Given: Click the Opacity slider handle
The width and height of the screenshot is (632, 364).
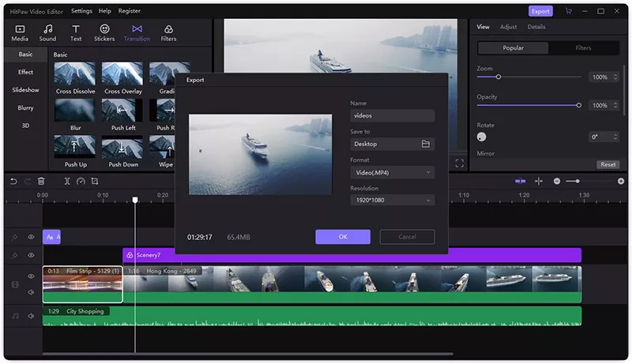Looking at the screenshot, I should (x=579, y=105).
